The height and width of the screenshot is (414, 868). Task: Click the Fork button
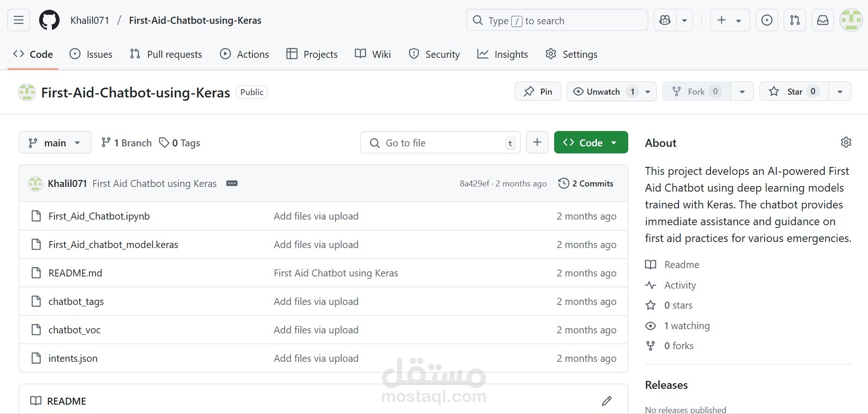[x=697, y=91]
